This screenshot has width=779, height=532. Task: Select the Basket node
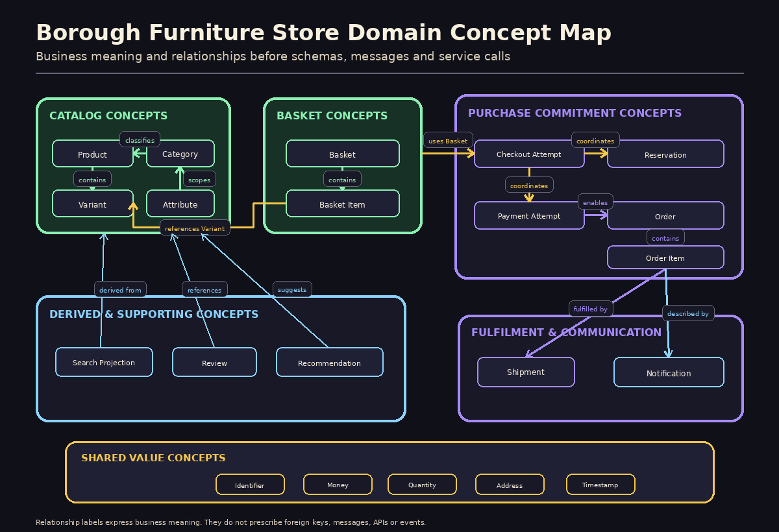pyautogui.click(x=343, y=154)
